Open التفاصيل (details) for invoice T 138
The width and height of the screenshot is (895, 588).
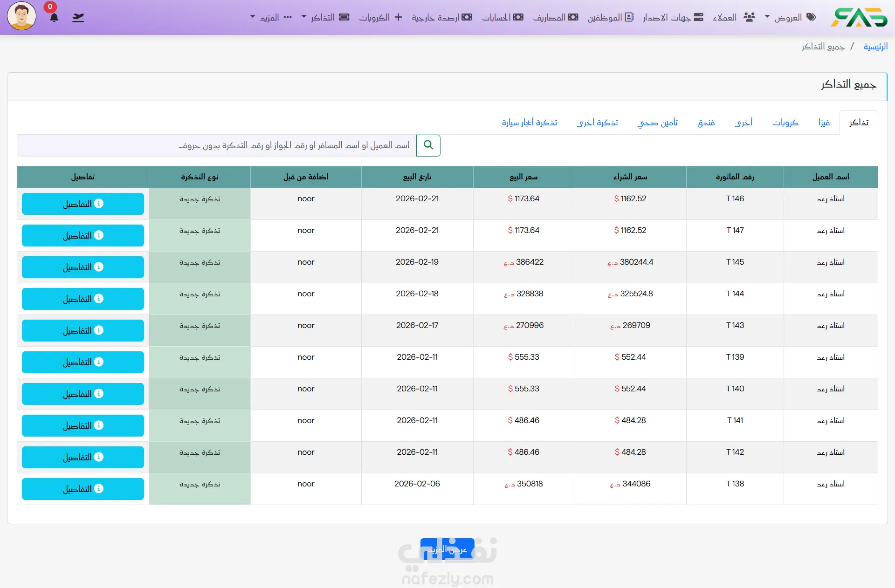pyautogui.click(x=83, y=489)
